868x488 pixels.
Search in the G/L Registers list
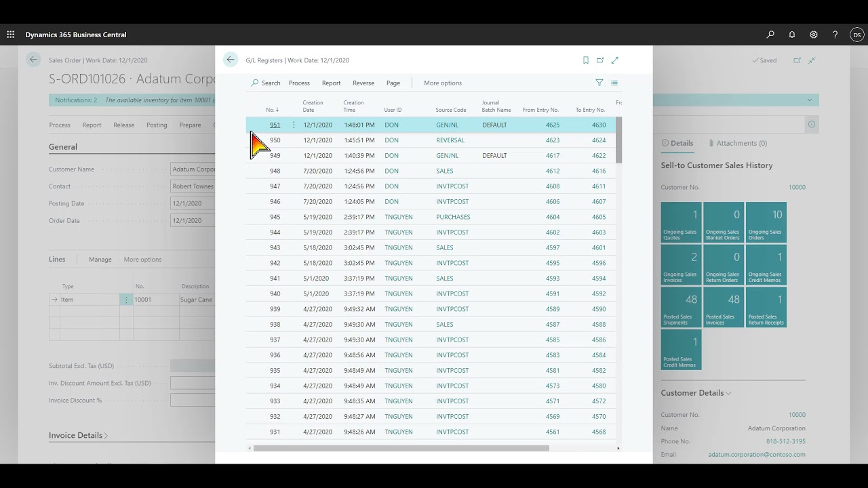(266, 83)
